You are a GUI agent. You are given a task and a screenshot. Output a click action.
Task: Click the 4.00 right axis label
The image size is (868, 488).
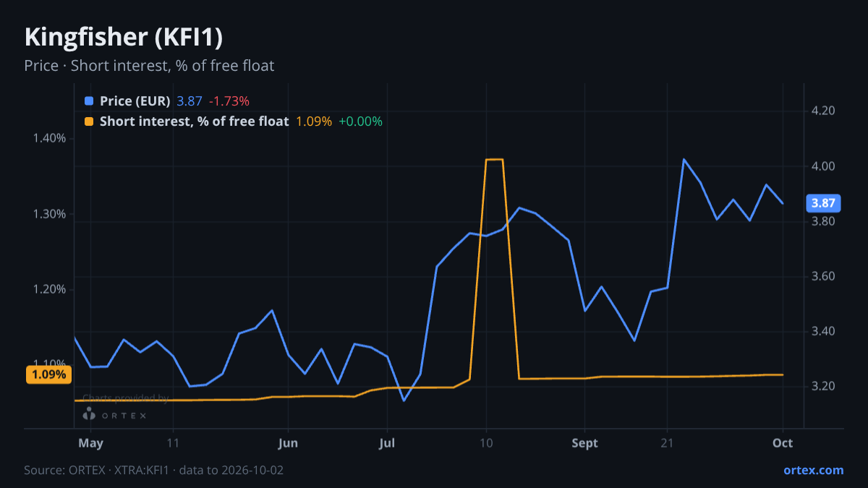pos(824,166)
